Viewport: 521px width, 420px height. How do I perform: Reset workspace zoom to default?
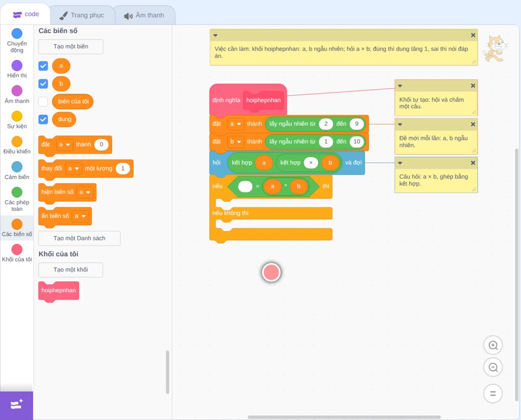click(493, 393)
